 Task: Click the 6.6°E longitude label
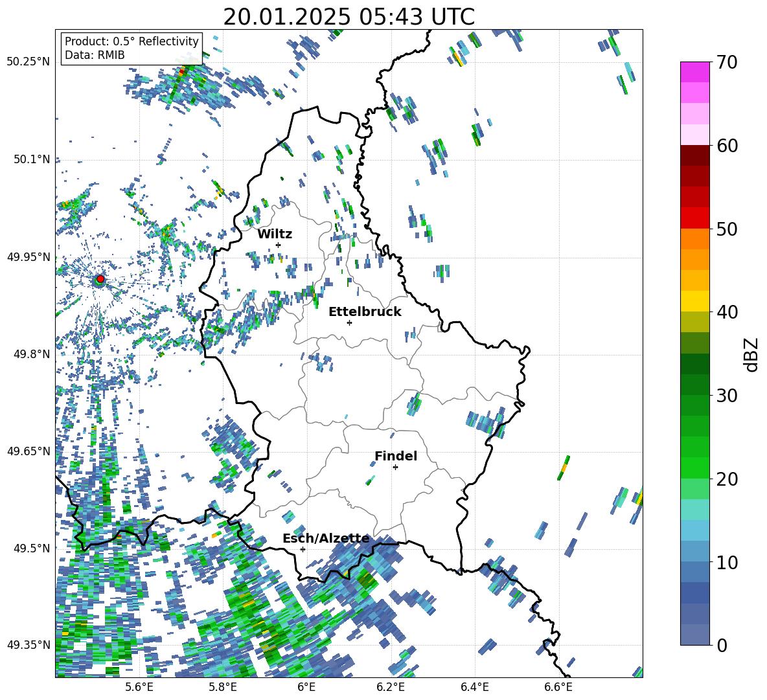pyautogui.click(x=558, y=687)
